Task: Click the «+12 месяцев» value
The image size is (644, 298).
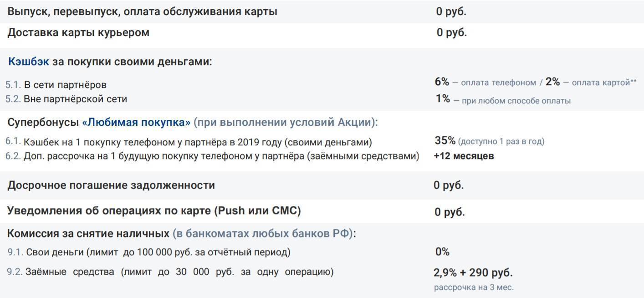Action: pyautogui.click(x=464, y=156)
